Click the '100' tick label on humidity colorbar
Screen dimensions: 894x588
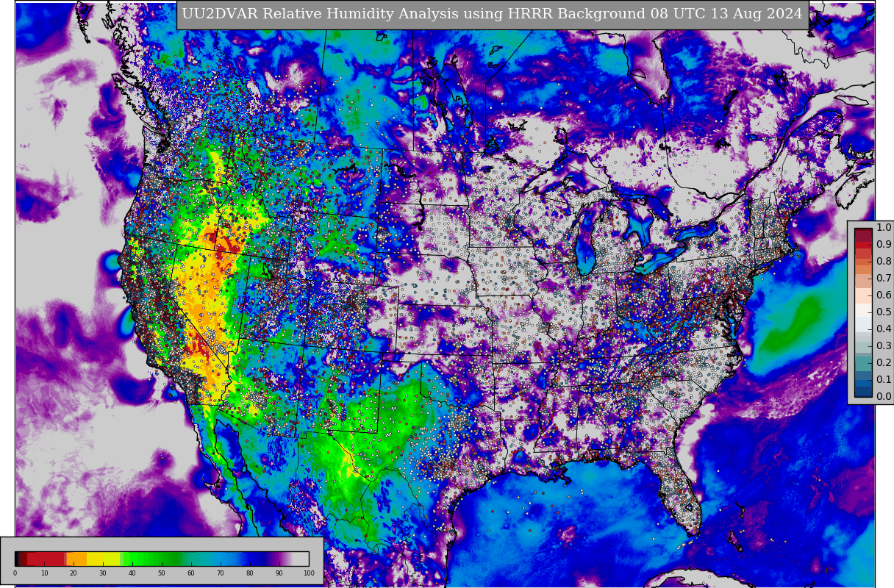pyautogui.click(x=309, y=573)
